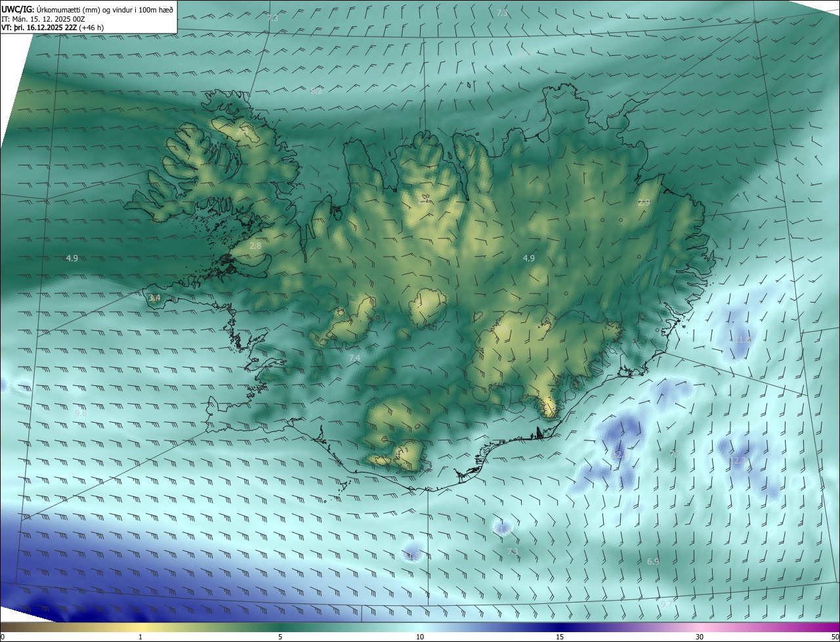The height and width of the screenshot is (642, 840).
Task: Click the '8.2' value north of the Westfjords
Action: [316, 91]
